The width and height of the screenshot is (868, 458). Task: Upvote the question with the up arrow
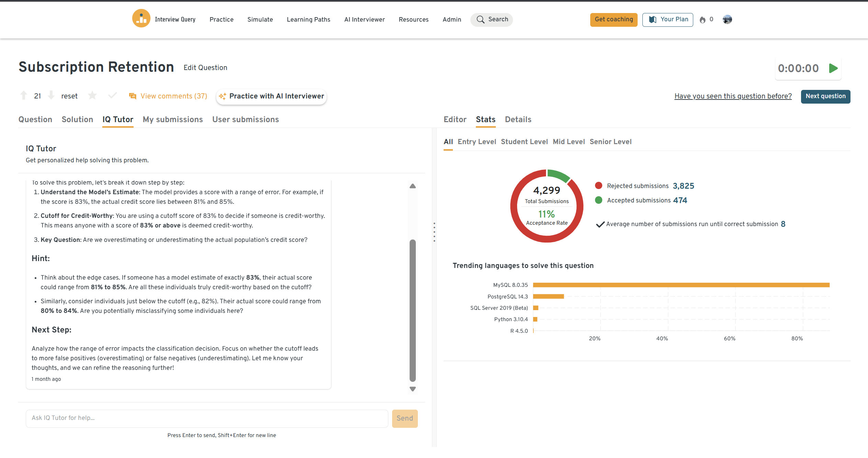(24, 96)
